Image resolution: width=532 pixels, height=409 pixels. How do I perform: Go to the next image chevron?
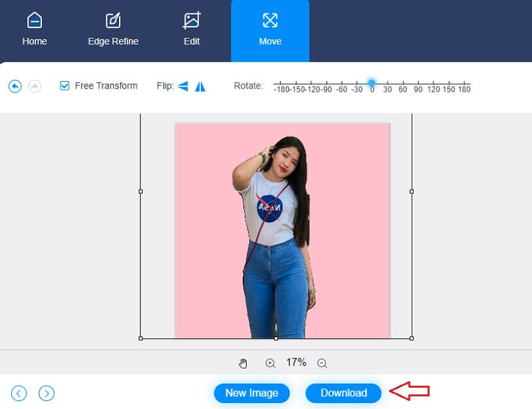[45, 393]
